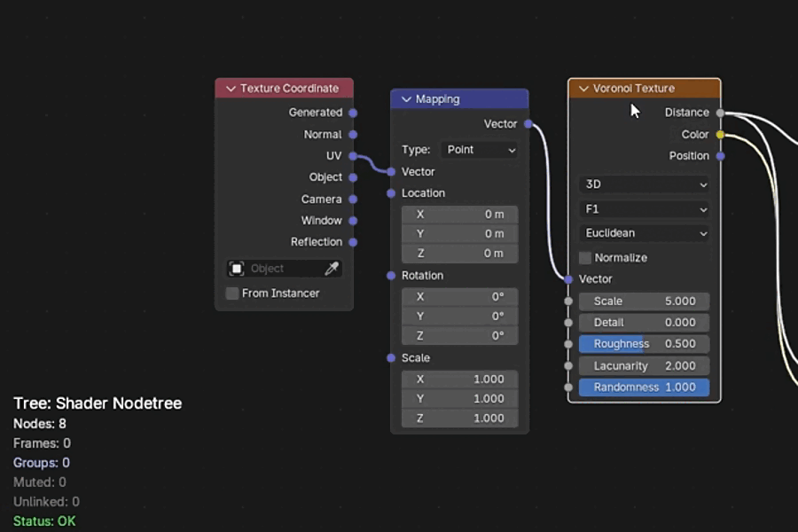Click the Voronoi Distance output socket
Image resolution: width=798 pixels, height=532 pixels.
[x=720, y=113]
